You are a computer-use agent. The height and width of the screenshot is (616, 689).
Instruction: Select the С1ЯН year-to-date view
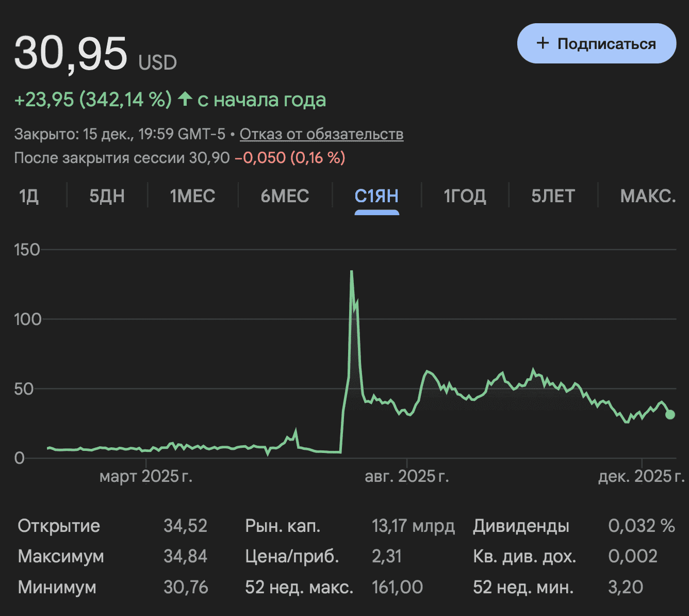click(377, 196)
